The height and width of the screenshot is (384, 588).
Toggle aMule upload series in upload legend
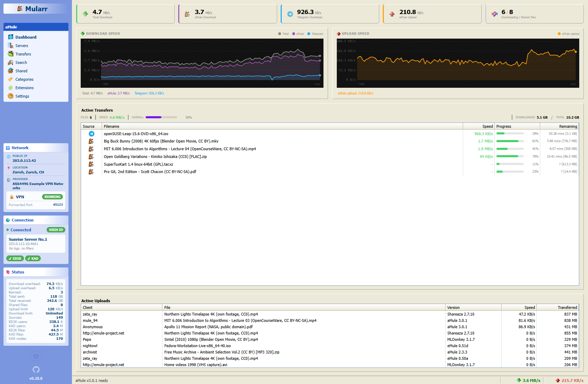(x=568, y=34)
